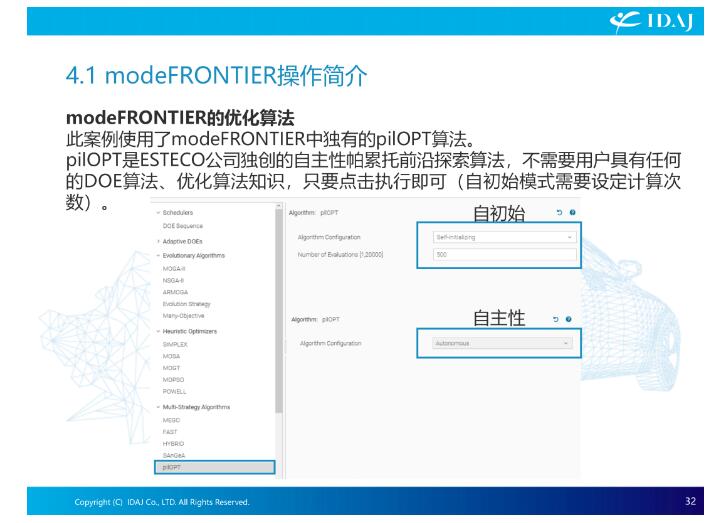Select DOE Sequence in the scheduler tree
Screen dimensions: 717x523
tap(182, 226)
